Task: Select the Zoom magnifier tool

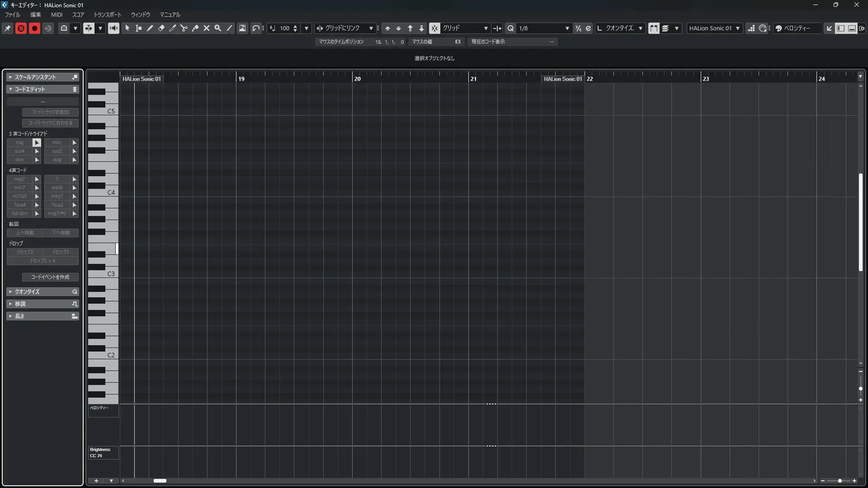Action: click(218, 28)
